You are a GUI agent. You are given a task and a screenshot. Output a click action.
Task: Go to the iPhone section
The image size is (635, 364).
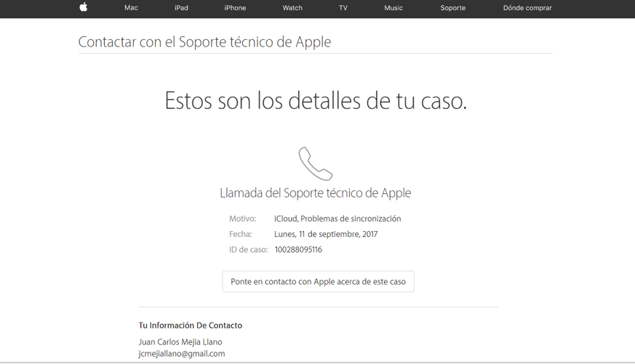coord(235,8)
